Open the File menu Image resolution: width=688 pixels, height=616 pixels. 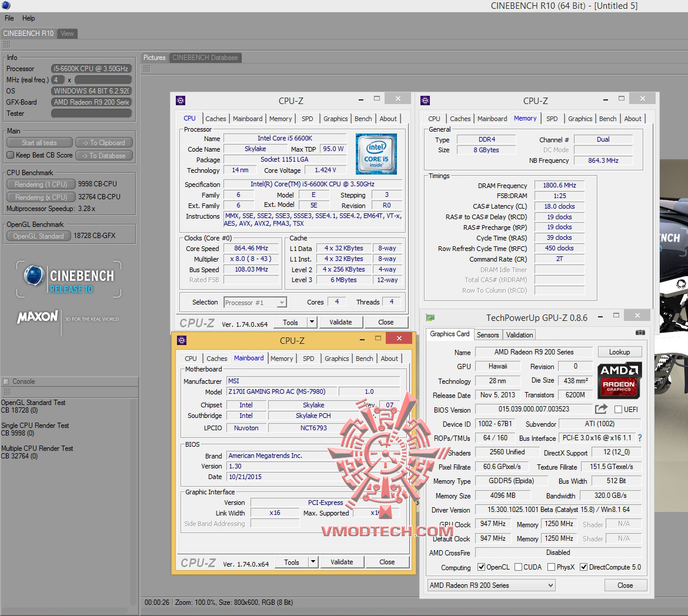9,18
